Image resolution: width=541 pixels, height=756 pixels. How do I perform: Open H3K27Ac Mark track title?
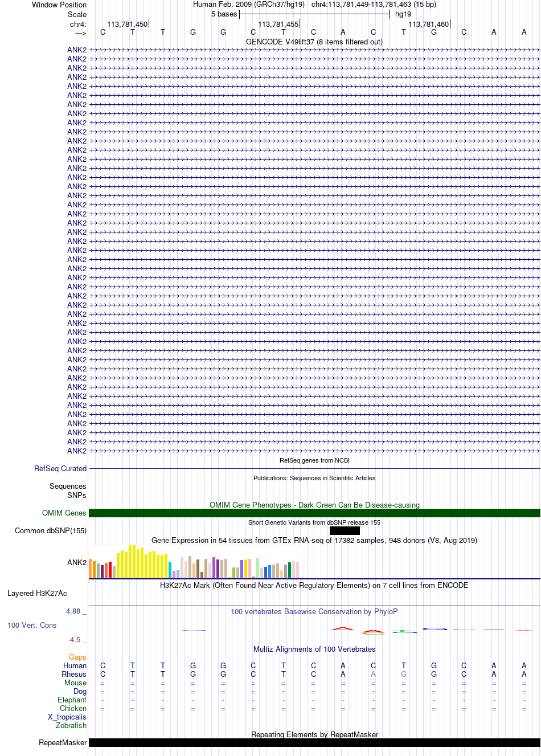click(314, 586)
